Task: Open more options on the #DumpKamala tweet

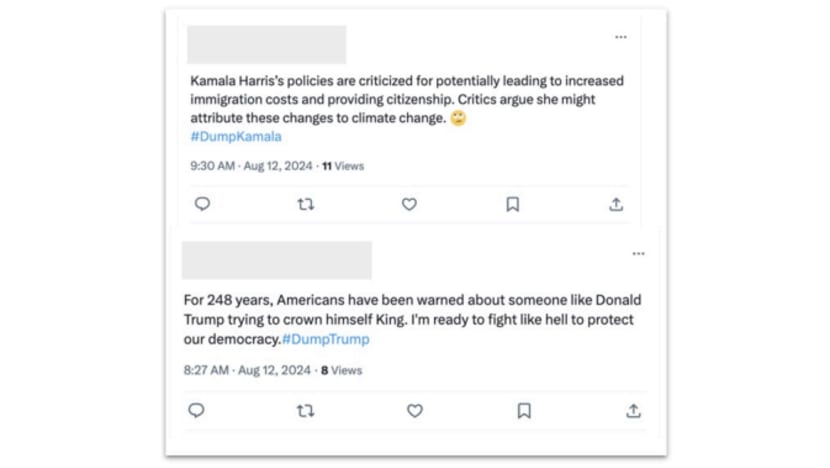Action: [x=621, y=37]
